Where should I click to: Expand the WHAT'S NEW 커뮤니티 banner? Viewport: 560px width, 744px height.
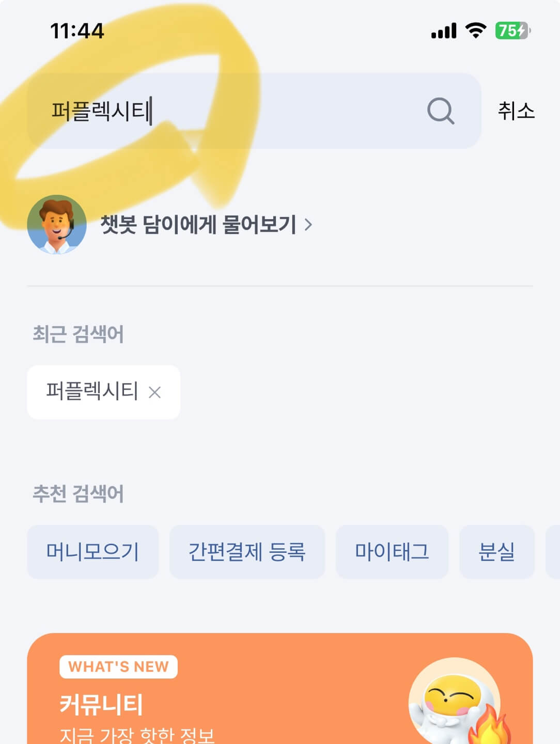pyautogui.click(x=280, y=687)
